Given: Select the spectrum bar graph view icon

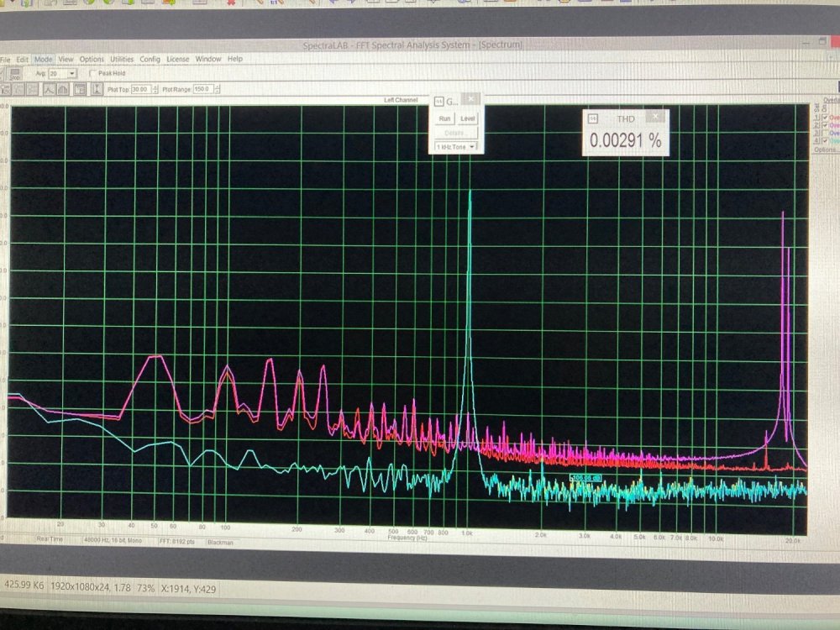Looking at the screenshot, I should tap(64, 89).
